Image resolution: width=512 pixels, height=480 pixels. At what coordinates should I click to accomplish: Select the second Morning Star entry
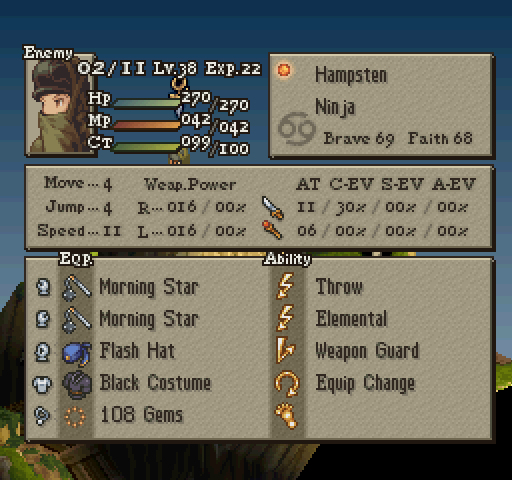coord(149,319)
